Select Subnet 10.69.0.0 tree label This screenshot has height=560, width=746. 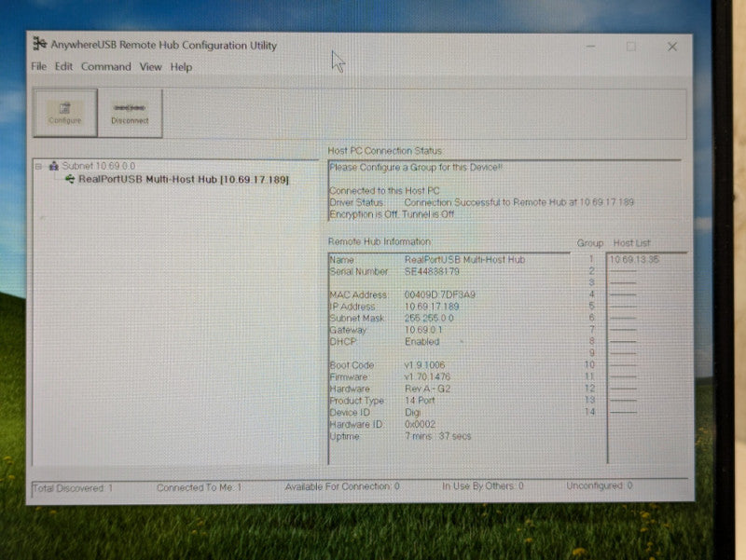pos(99,166)
